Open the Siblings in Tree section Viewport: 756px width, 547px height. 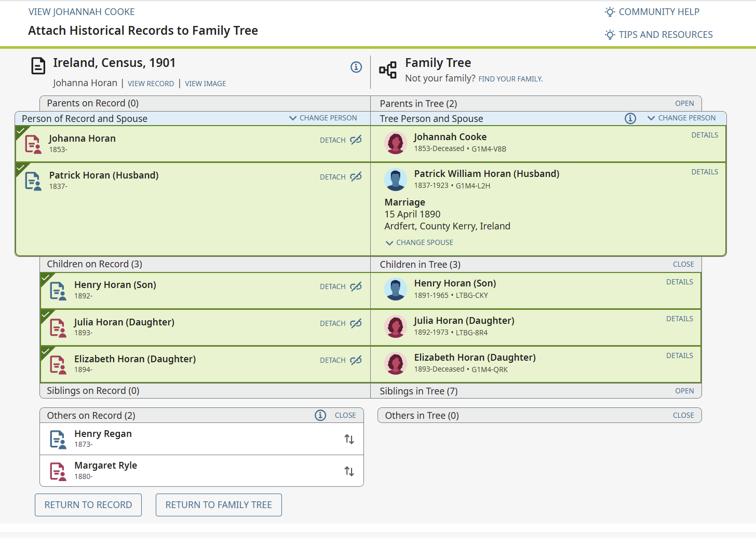tap(684, 391)
